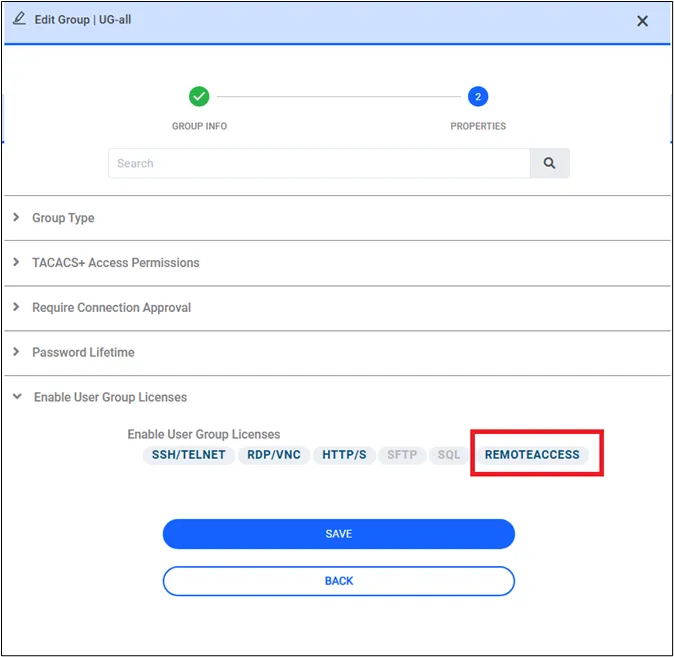Viewport: 674px width, 657px height.
Task: Open Require Connection Approval section title
Action: [x=111, y=307]
